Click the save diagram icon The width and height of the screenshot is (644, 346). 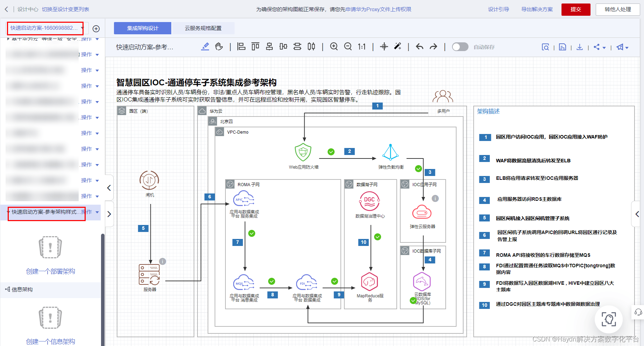coord(563,47)
